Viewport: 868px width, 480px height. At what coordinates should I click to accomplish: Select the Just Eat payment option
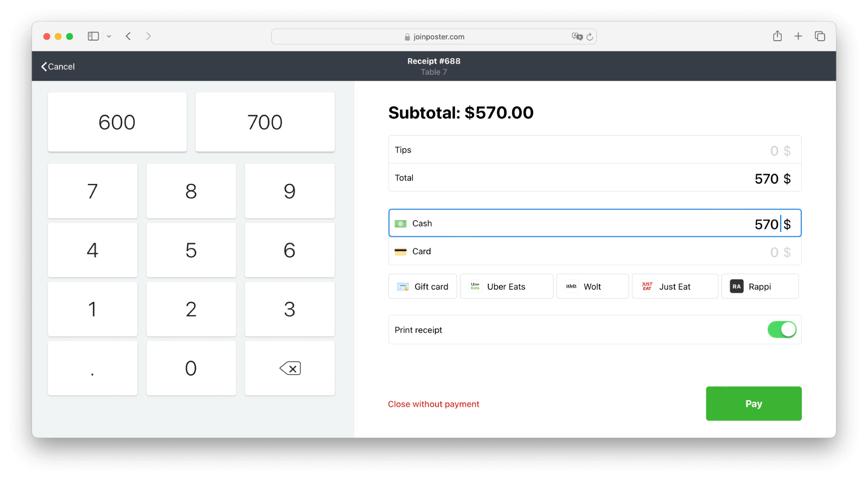pyautogui.click(x=674, y=286)
